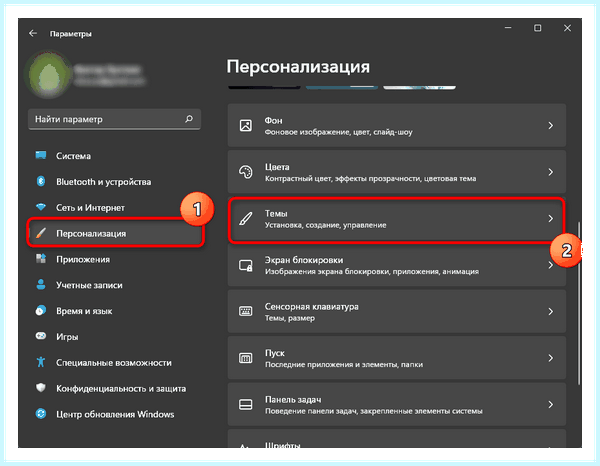Screen dimensions: 600x466
Task: Open Центр обновления Windows
Action: pos(114,414)
